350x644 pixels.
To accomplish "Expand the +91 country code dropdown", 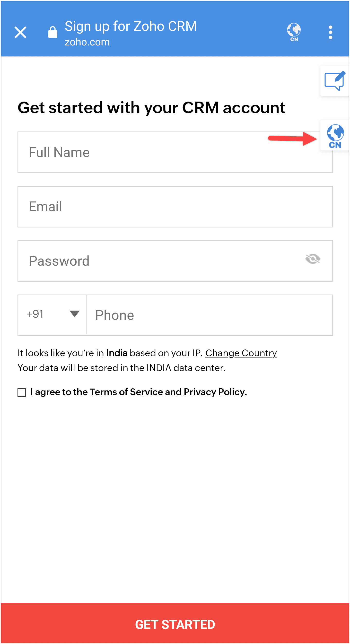I will (x=52, y=314).
